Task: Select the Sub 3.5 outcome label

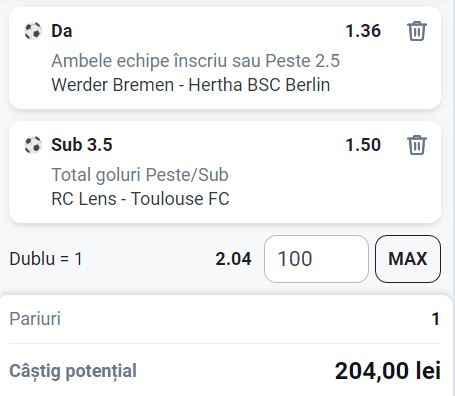Action: pyautogui.click(x=82, y=145)
